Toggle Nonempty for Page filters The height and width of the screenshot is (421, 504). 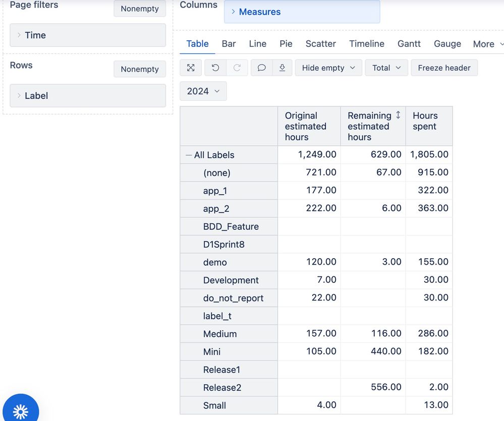click(140, 9)
